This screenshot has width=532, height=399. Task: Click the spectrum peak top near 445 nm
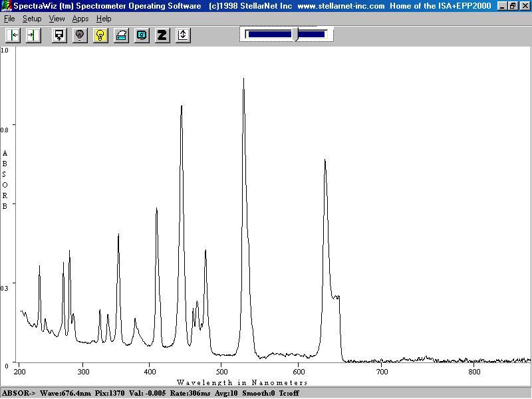tap(182, 106)
